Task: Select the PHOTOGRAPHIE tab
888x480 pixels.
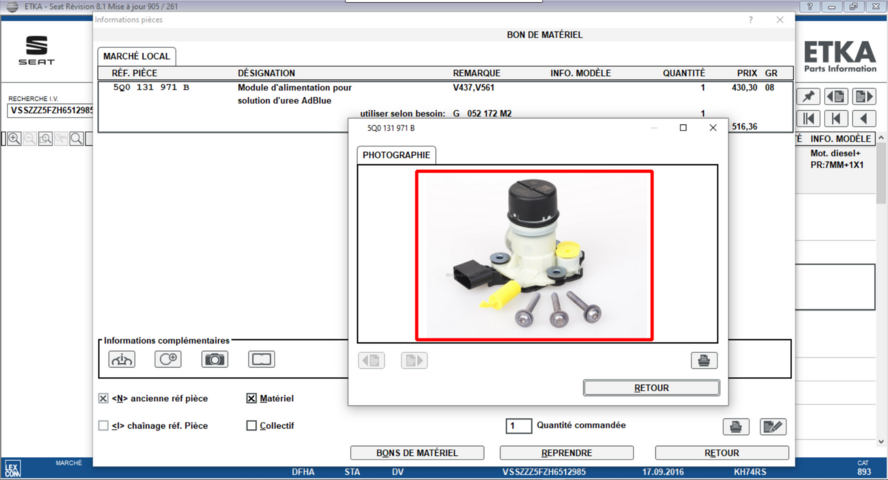Action: (x=396, y=155)
